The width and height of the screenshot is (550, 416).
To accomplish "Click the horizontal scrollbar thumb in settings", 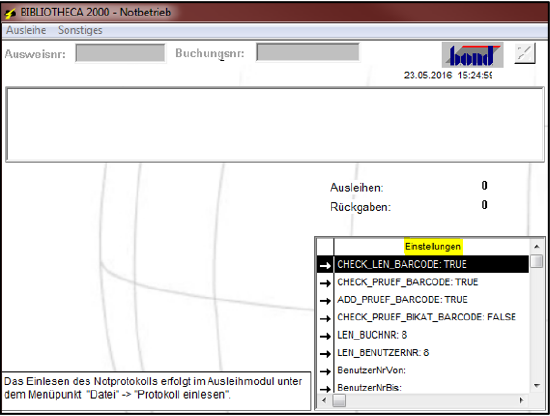I will [339, 400].
